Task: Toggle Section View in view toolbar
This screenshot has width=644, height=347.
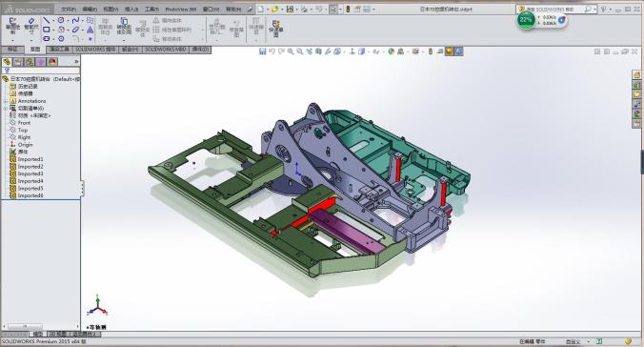Action: (319, 51)
